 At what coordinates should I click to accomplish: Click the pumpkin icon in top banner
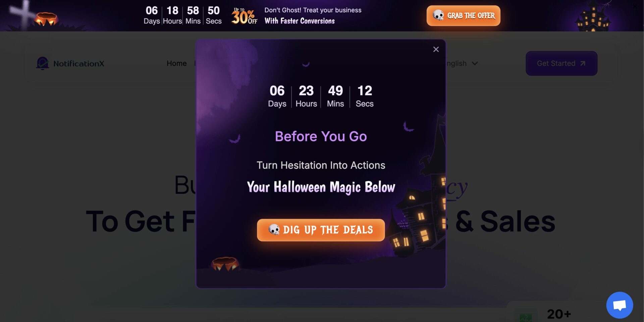[46, 19]
